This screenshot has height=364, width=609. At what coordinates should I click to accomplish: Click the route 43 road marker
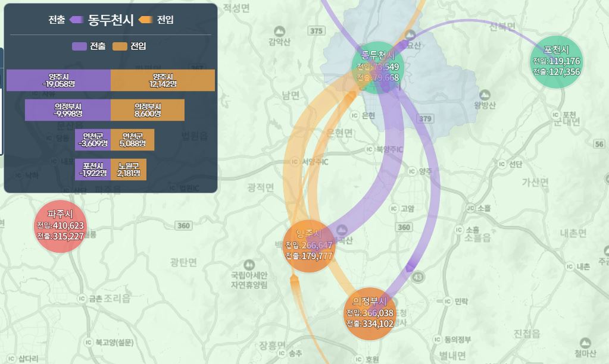[x=417, y=277]
